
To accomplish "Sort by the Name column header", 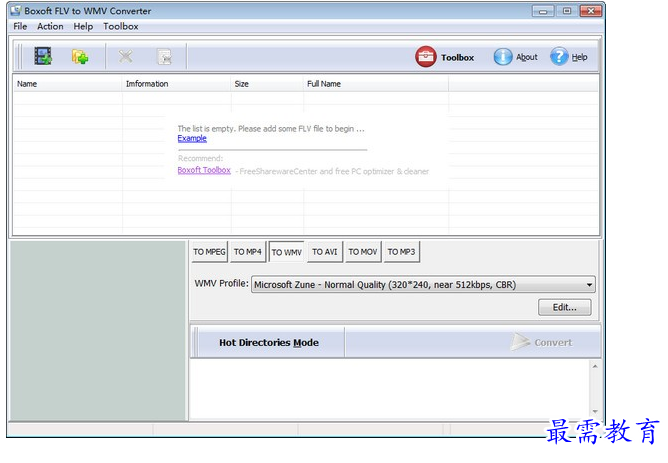I will [x=67, y=84].
